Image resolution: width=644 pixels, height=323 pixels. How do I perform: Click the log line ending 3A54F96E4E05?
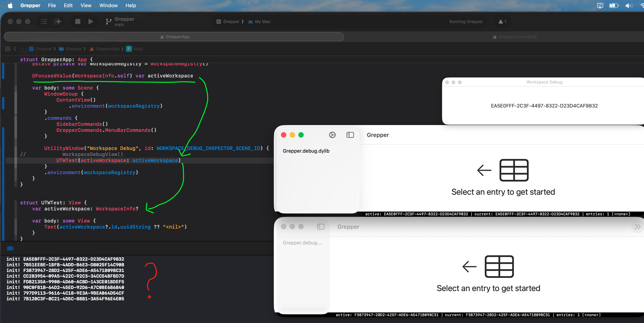coord(65,298)
